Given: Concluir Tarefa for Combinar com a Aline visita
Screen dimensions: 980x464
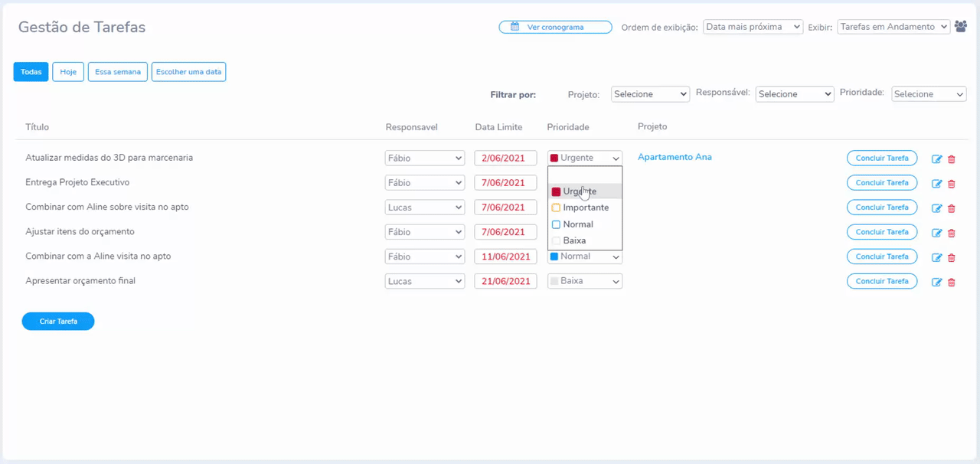Looking at the screenshot, I should (882, 257).
